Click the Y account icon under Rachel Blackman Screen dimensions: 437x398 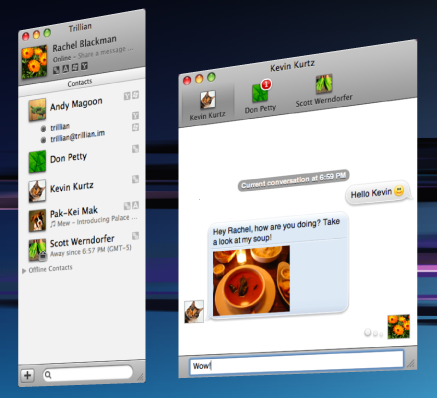(x=84, y=66)
